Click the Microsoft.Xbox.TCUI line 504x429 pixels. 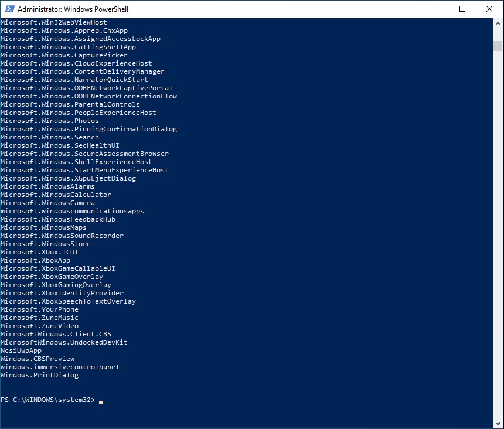(39, 252)
